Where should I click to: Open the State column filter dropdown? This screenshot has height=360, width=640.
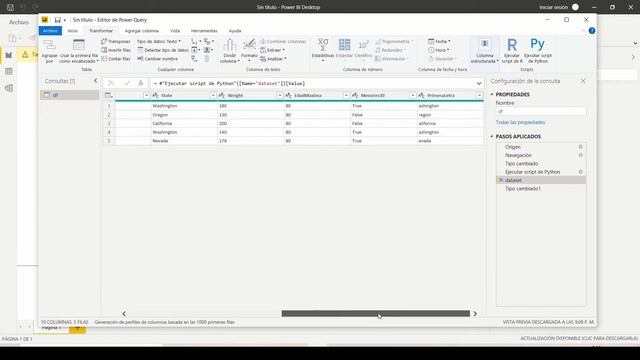[x=213, y=96]
